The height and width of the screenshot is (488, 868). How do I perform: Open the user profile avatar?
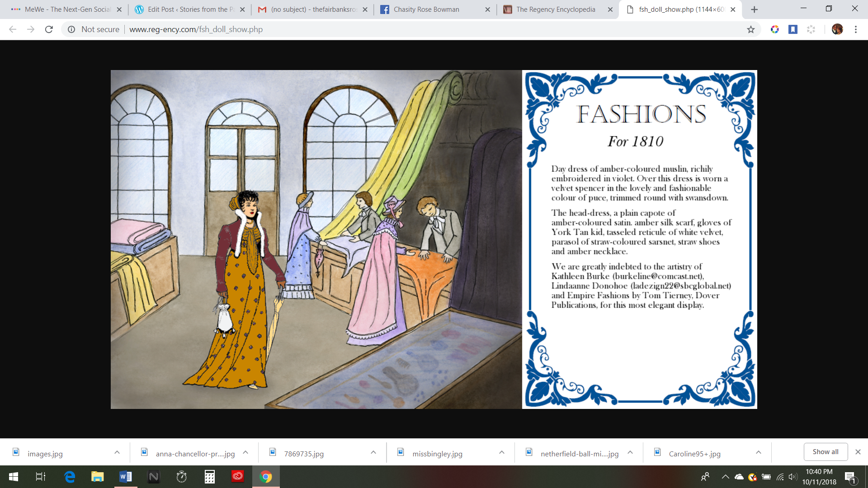[837, 29]
